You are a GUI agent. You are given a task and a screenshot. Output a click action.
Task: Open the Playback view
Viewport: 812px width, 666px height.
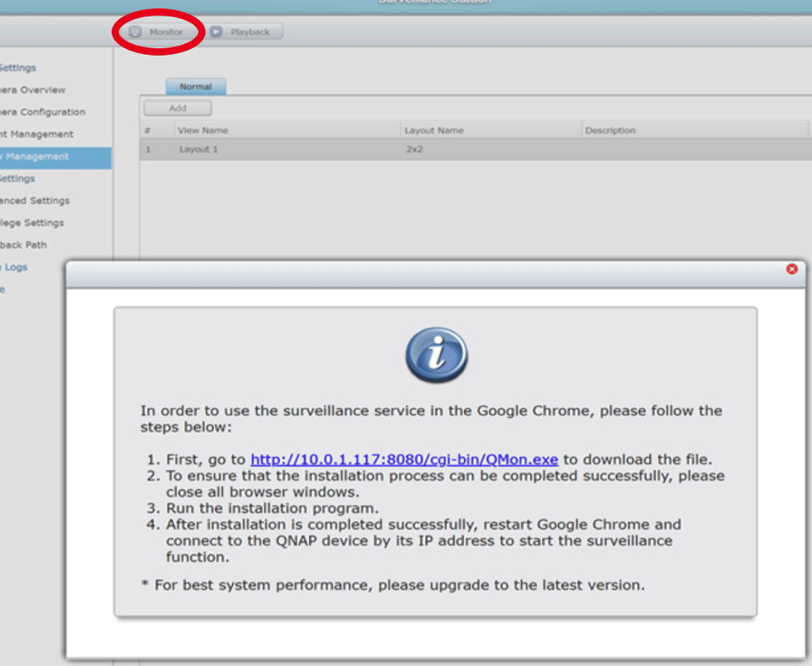click(x=245, y=32)
